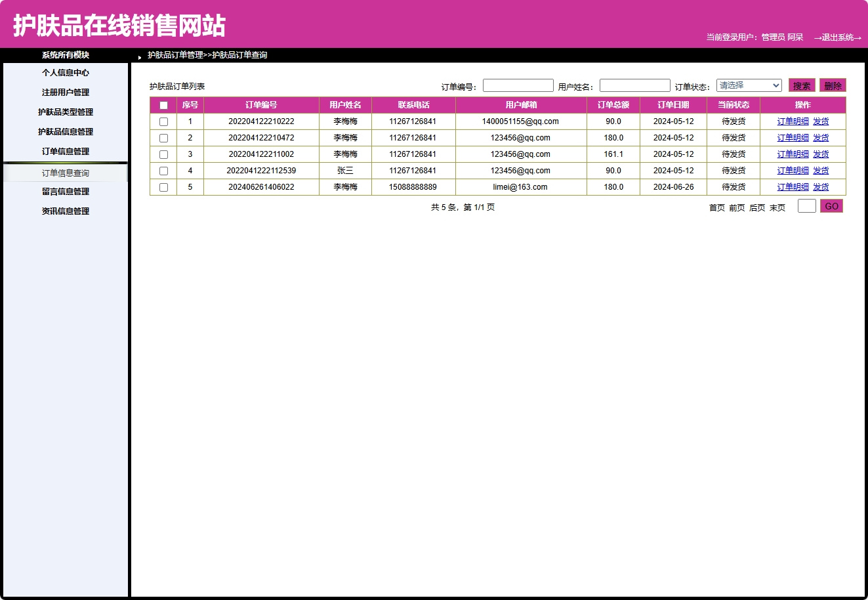
Task: Click 发货 on the last order row
Action: tap(821, 187)
